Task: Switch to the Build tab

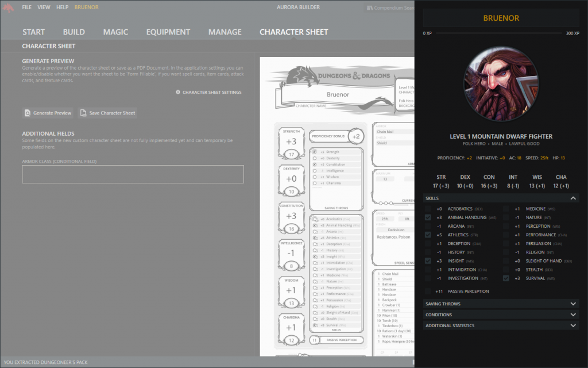Action: (x=74, y=32)
